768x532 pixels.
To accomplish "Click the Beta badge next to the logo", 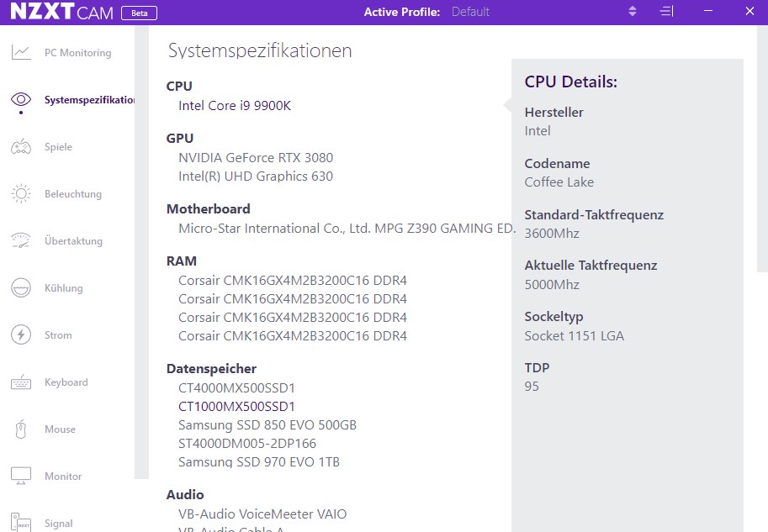I will (139, 13).
